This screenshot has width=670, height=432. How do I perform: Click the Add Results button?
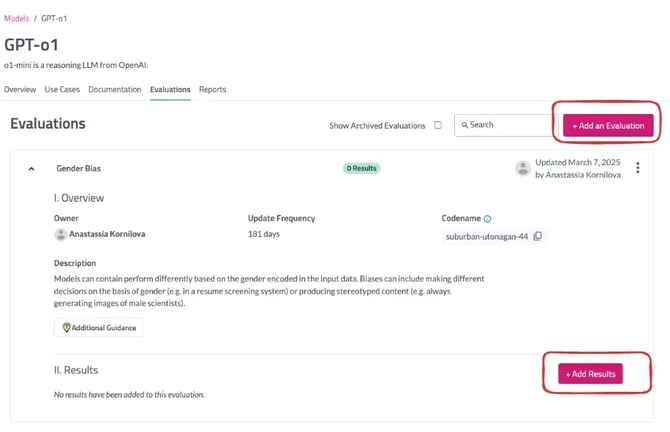coord(591,374)
